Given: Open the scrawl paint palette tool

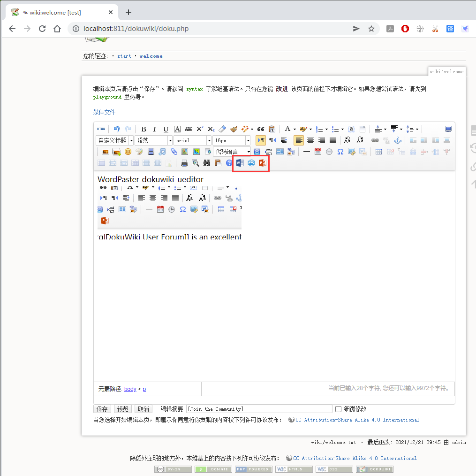Looking at the screenshot, I should pos(139,151).
